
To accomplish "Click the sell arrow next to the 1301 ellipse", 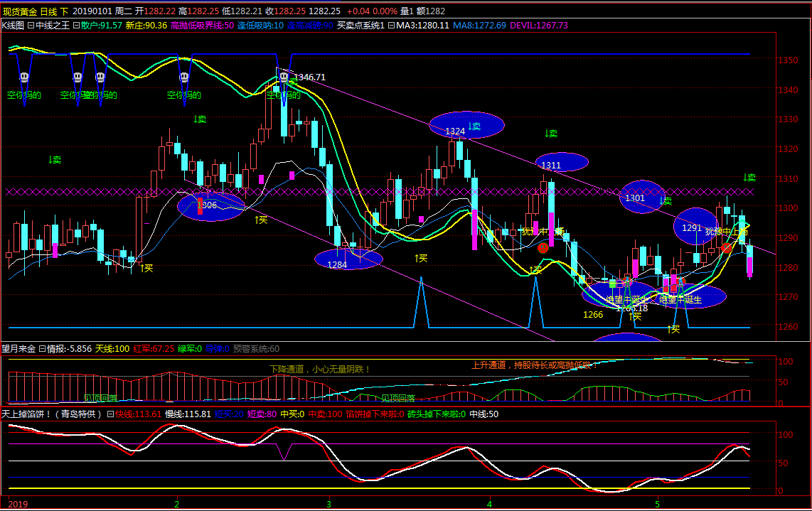I will (666, 200).
